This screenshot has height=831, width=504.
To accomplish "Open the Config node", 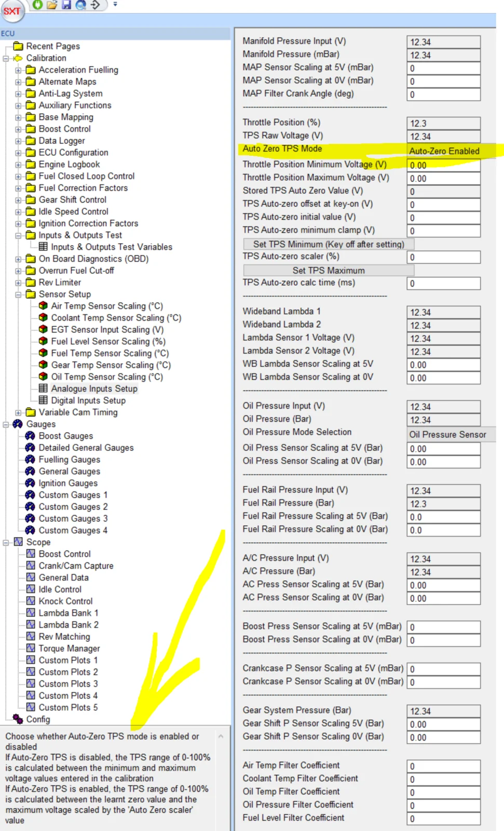I will (x=38, y=719).
